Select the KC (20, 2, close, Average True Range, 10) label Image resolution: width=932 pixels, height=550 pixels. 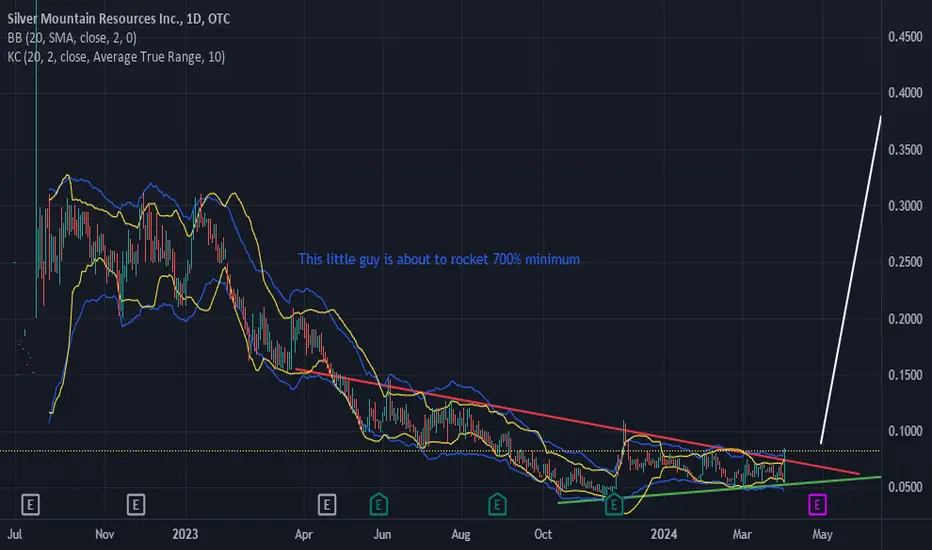click(116, 57)
